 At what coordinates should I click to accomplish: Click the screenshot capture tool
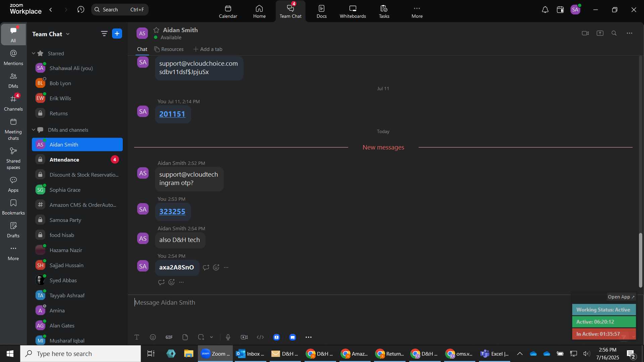[x=201, y=337]
